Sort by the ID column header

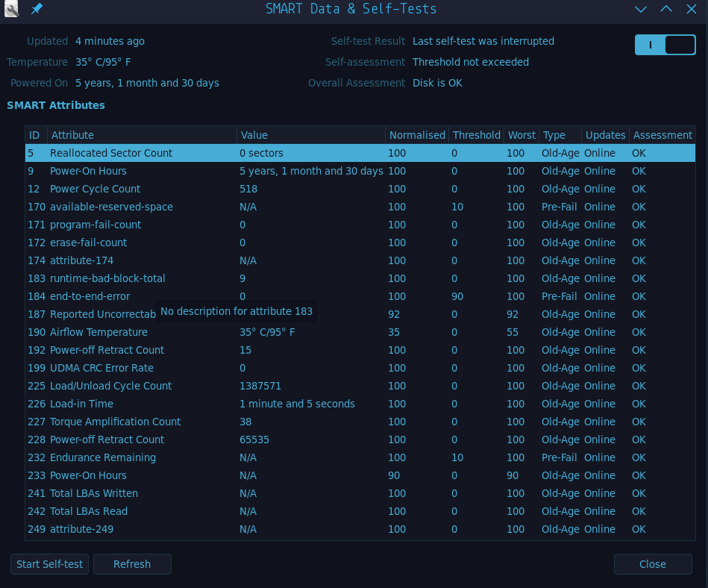click(34, 135)
